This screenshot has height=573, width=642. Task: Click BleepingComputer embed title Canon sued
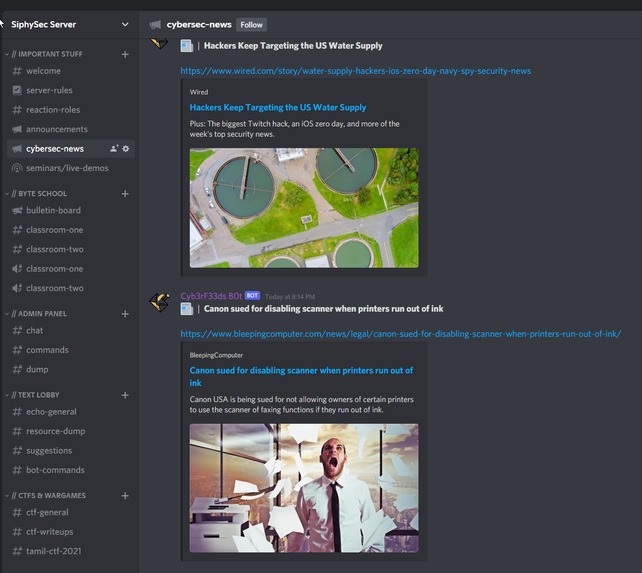(301, 376)
